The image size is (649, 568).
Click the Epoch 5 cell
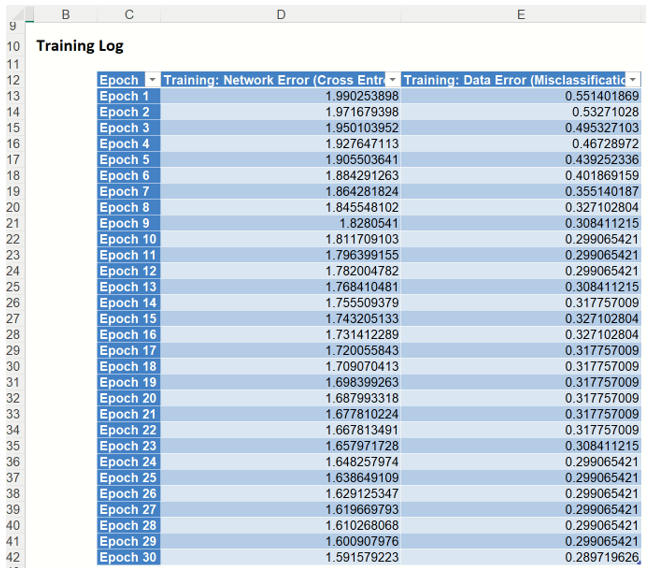click(129, 159)
